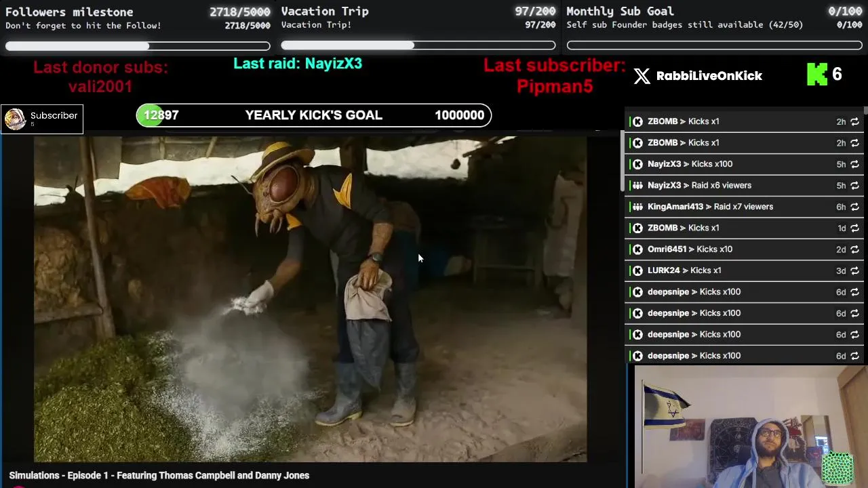868x488 pixels.
Task: Click the large 2718/5000 followers count
Action: point(240,12)
